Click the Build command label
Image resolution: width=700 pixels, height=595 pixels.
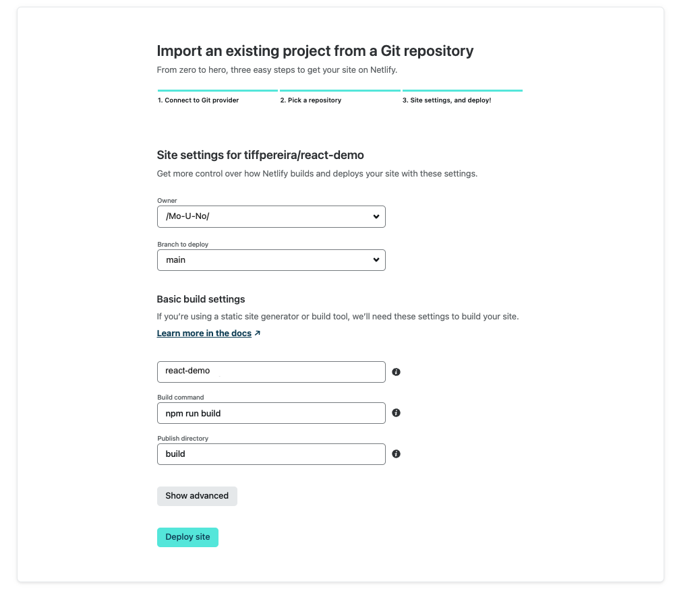tap(180, 398)
